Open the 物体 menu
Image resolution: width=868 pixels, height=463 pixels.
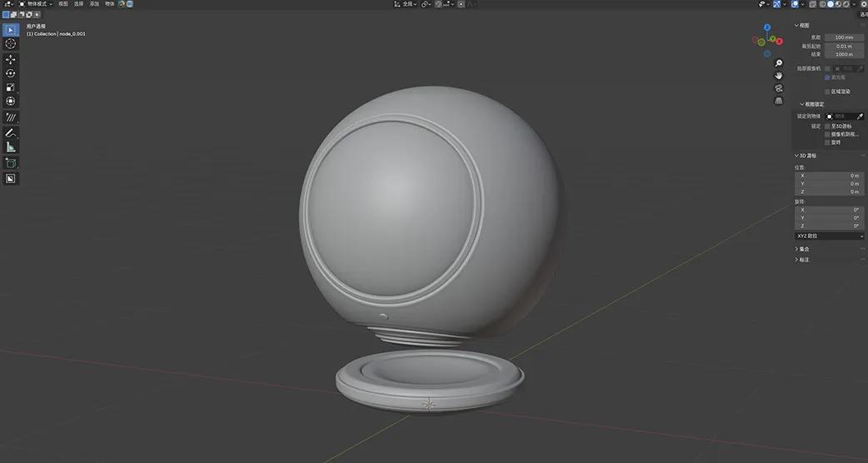click(x=110, y=4)
